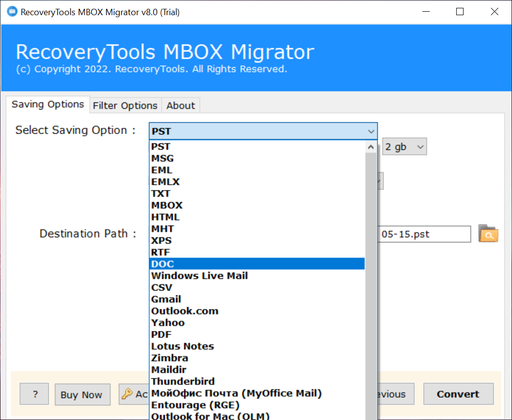Screen dimensions: 512x420
Task: Choose PST from the saving list
Action: (x=257, y=147)
